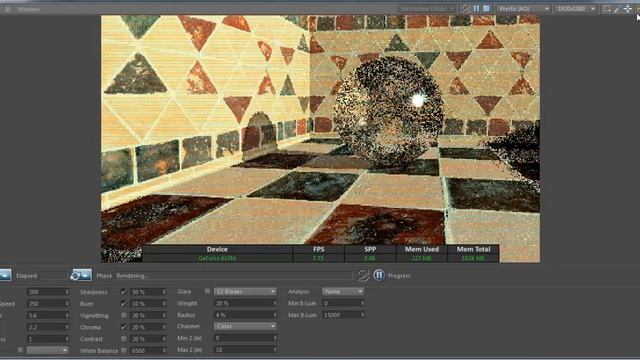This screenshot has width=640, height=360.
Task: Enable the White Balance checkbox
Action: click(x=123, y=350)
